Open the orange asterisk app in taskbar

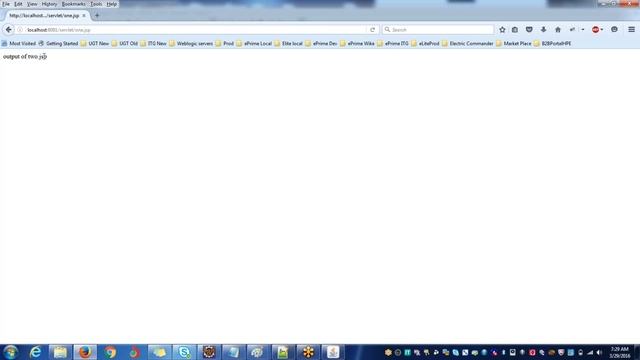click(308, 352)
